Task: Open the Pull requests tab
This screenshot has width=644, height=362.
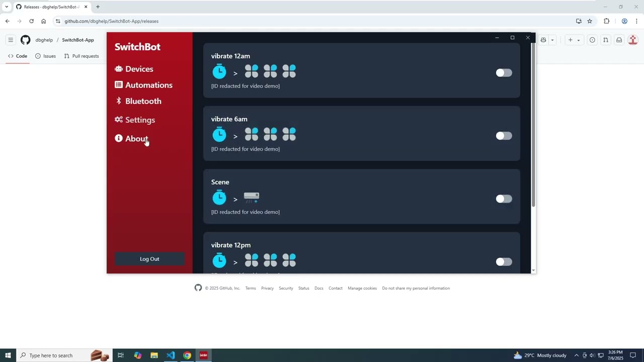Action: (82, 56)
